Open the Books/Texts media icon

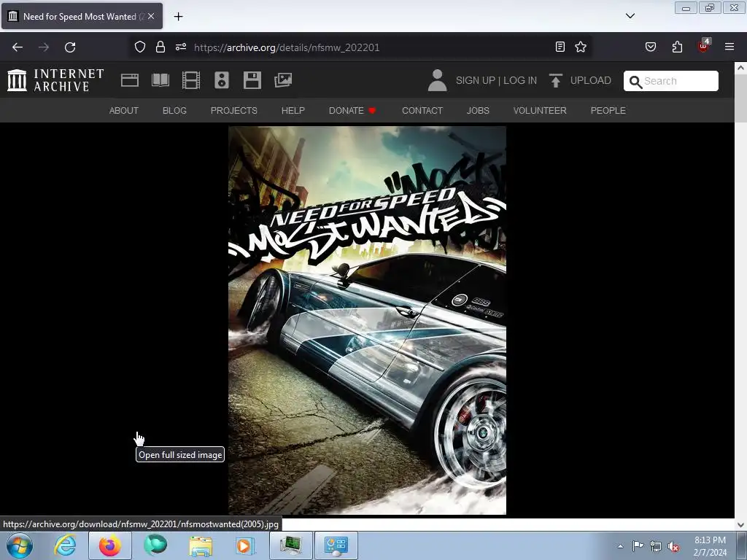click(160, 80)
